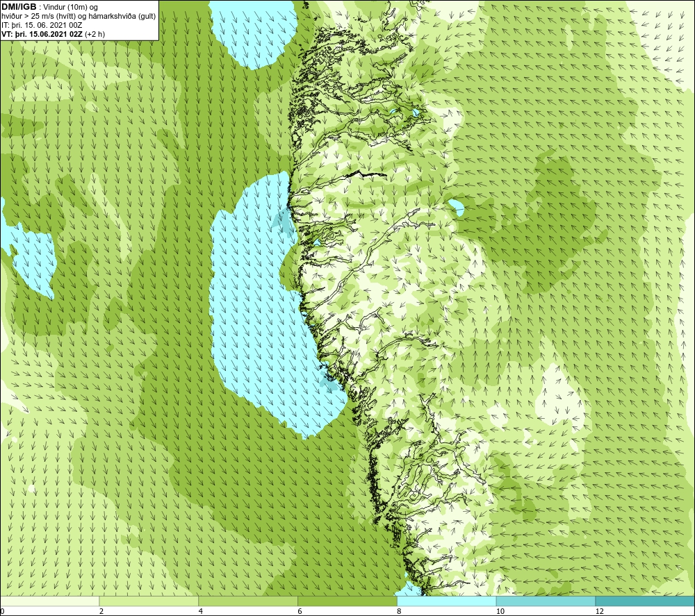Click the legend label '2'

pyautogui.click(x=101, y=611)
